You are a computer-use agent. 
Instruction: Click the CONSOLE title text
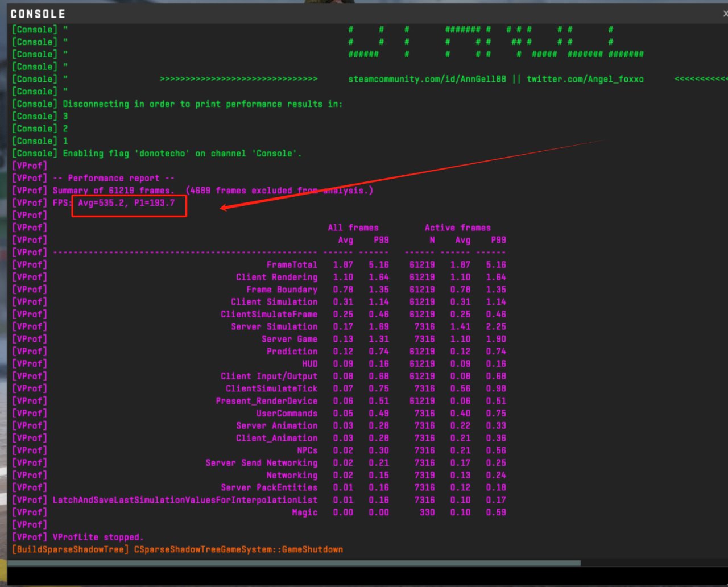[x=38, y=14]
